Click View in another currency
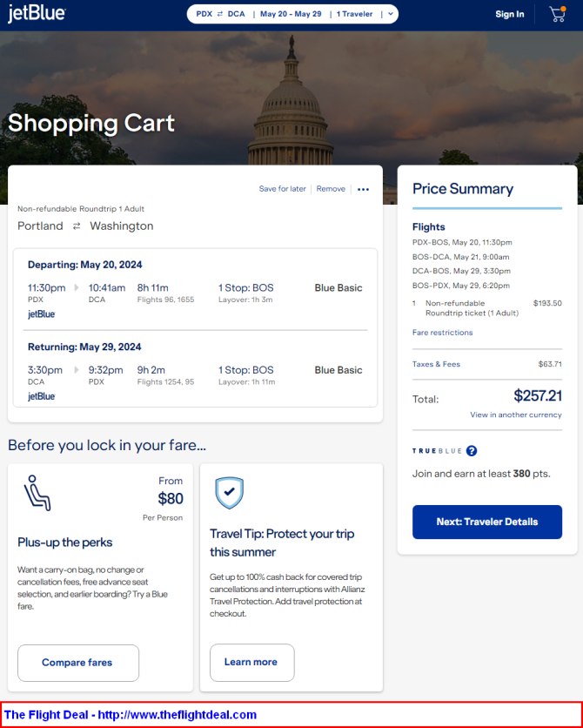This screenshot has width=583, height=728. click(516, 415)
